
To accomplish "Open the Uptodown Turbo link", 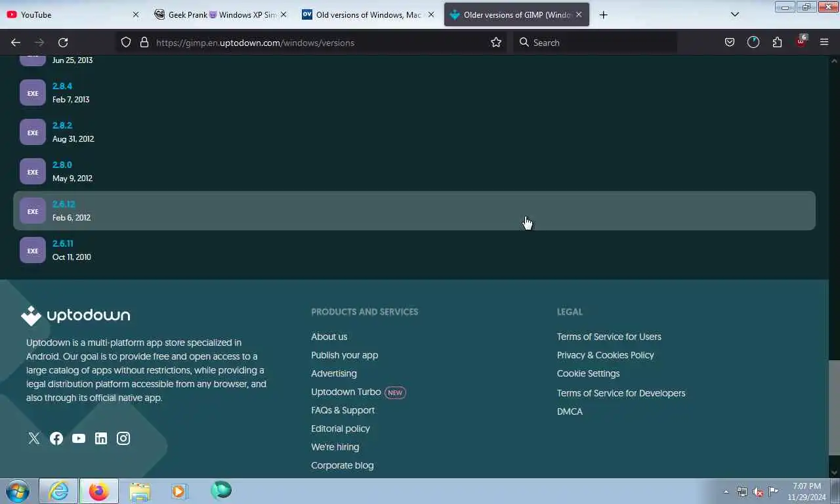I will (x=346, y=392).
